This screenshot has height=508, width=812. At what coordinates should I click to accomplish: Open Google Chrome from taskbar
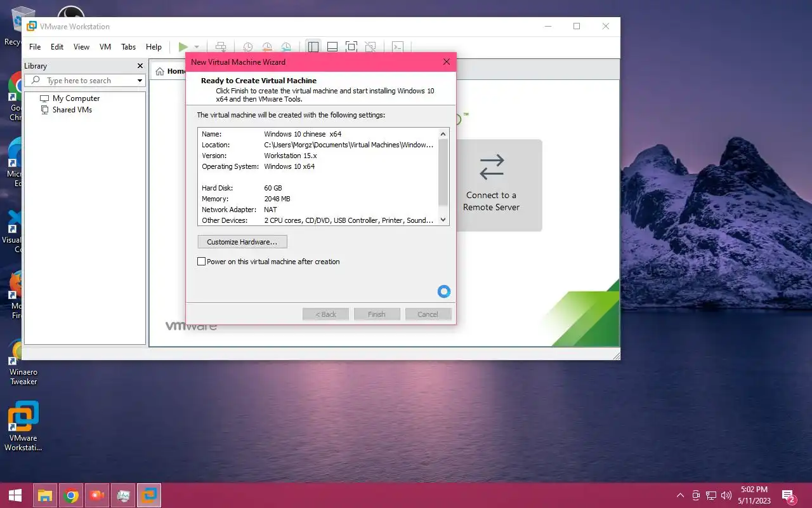click(x=71, y=495)
